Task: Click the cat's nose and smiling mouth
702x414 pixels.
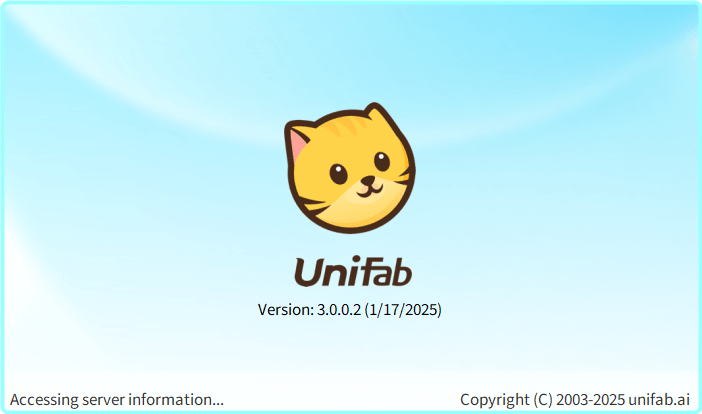Action: [x=370, y=187]
